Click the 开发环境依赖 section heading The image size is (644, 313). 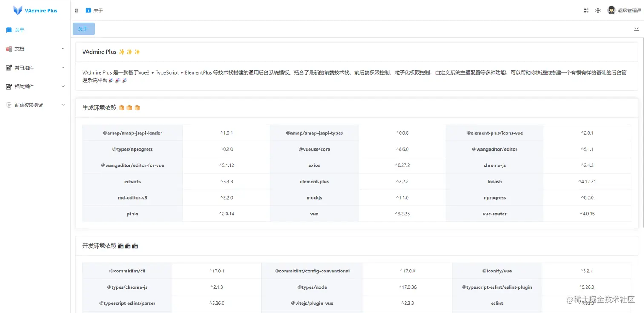click(x=99, y=246)
